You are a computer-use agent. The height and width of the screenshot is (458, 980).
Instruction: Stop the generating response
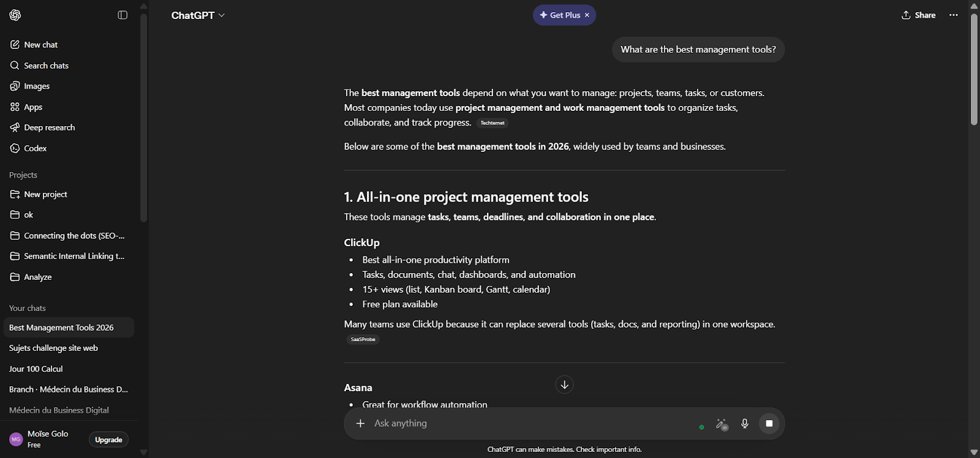point(769,423)
